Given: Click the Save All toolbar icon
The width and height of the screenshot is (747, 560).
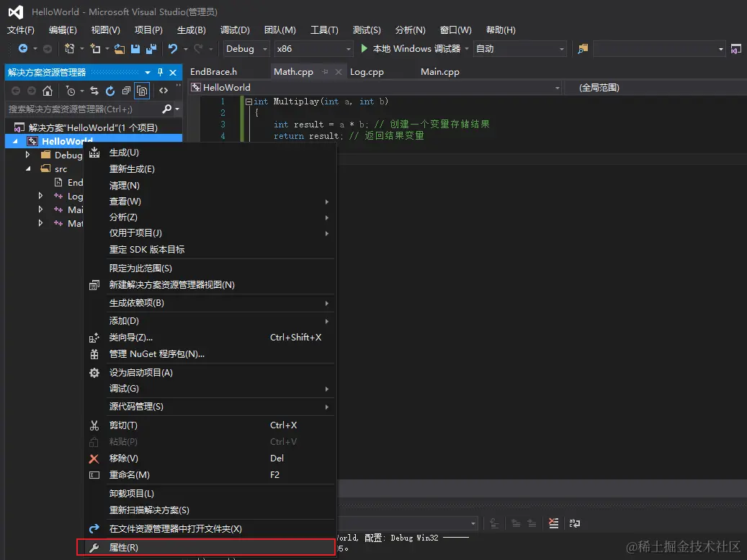Looking at the screenshot, I should tap(151, 48).
